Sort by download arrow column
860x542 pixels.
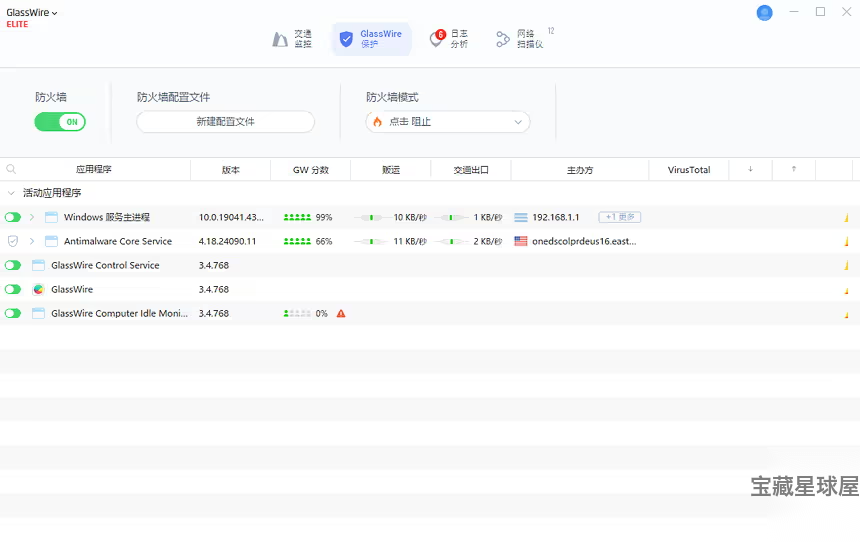(x=750, y=170)
